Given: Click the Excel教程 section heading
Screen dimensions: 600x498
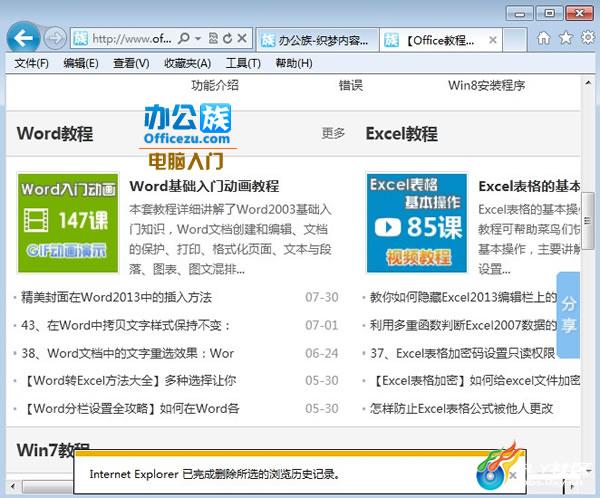Looking at the screenshot, I should (401, 134).
